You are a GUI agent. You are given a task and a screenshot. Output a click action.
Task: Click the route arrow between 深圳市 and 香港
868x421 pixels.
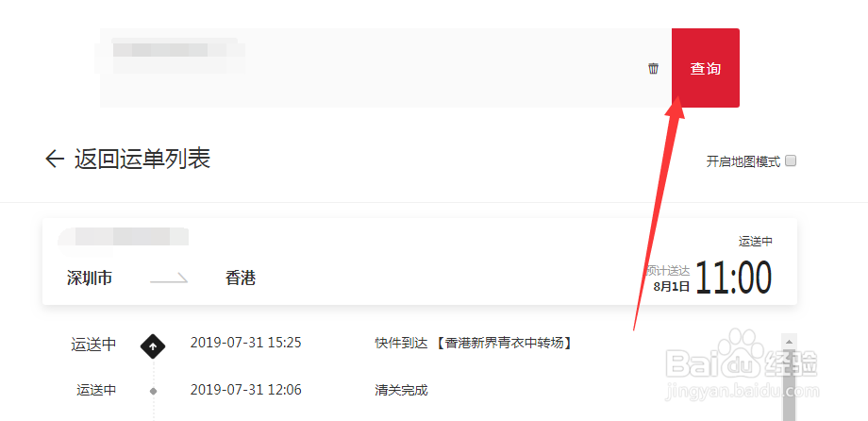pyautogui.click(x=169, y=278)
